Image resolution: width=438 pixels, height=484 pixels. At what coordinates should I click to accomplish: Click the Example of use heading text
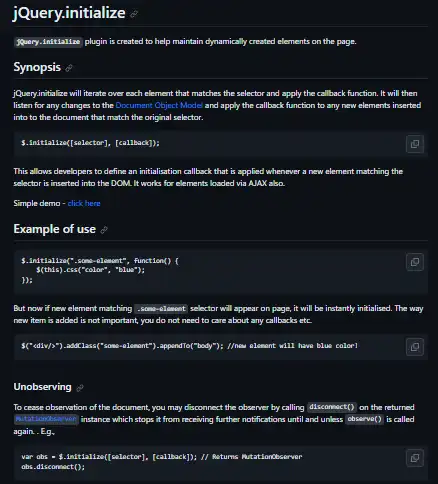(x=55, y=229)
